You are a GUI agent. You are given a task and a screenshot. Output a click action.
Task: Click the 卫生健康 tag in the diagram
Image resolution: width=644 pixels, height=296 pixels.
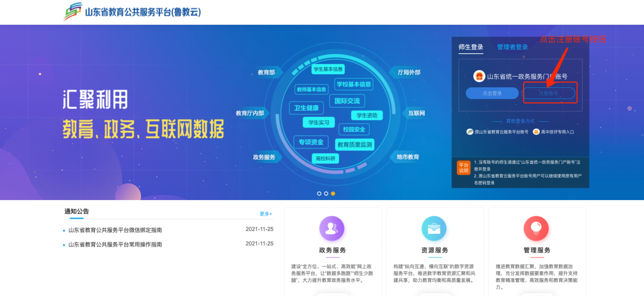tap(306, 108)
